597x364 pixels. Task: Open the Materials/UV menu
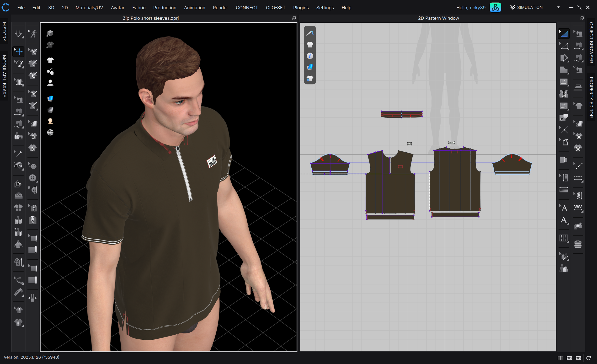[89, 7]
